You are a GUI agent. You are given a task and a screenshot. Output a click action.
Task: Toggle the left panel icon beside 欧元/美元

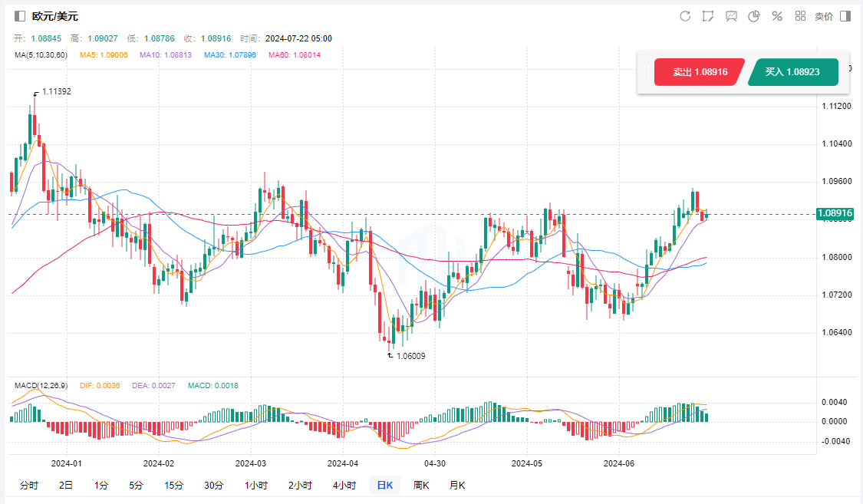20,16
